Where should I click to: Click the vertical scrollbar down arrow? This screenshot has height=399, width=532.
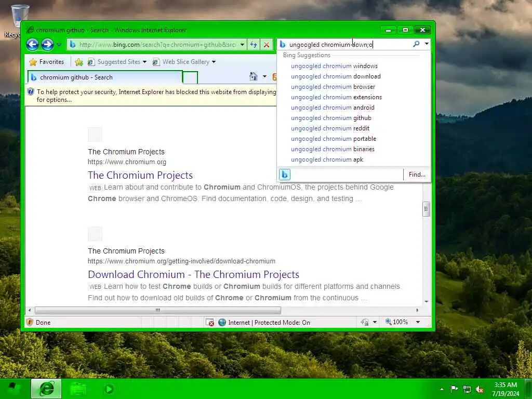point(427,301)
